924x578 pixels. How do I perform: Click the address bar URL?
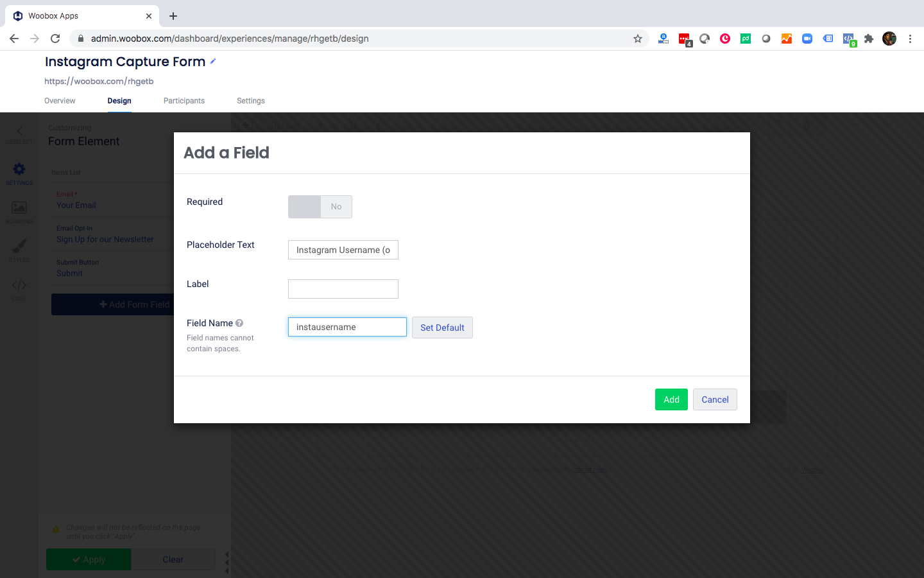230,39
